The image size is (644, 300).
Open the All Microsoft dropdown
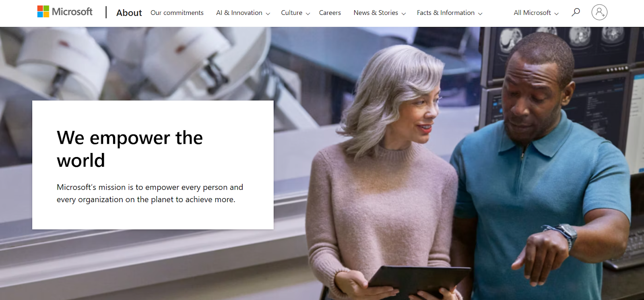[x=536, y=13]
